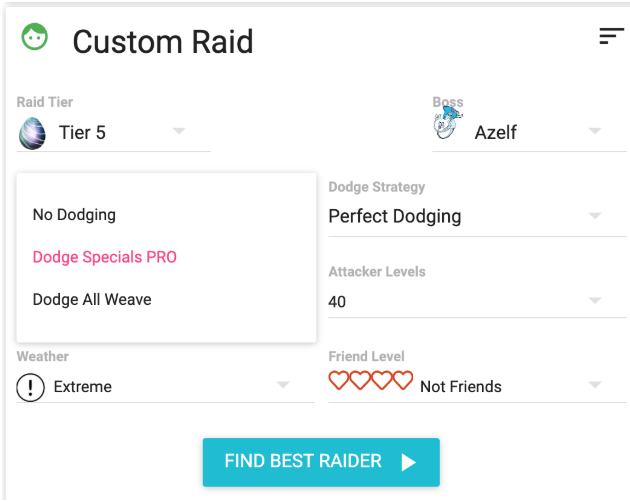The width and height of the screenshot is (630, 502).
Task: Click the green face logo icon
Action: pos(35,38)
